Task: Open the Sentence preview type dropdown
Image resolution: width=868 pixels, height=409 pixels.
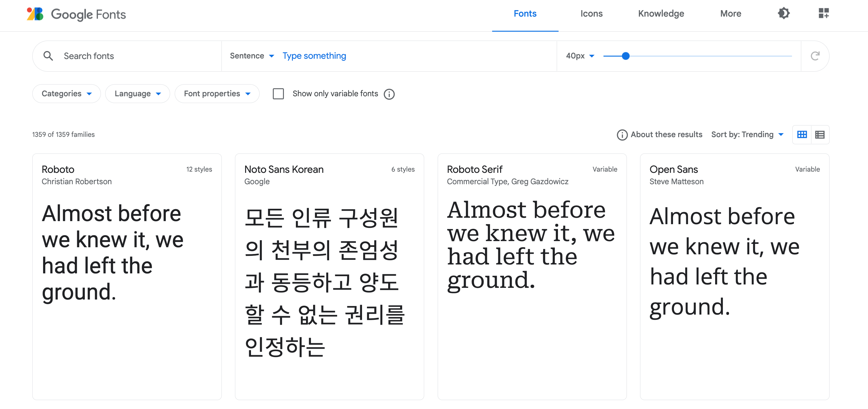Action: pos(252,56)
